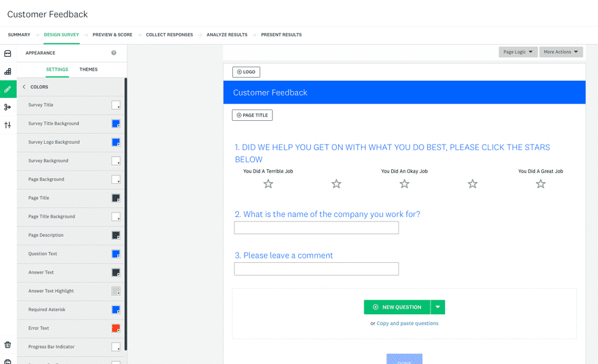Click the You Did A Terrible Job label

pos(268,172)
